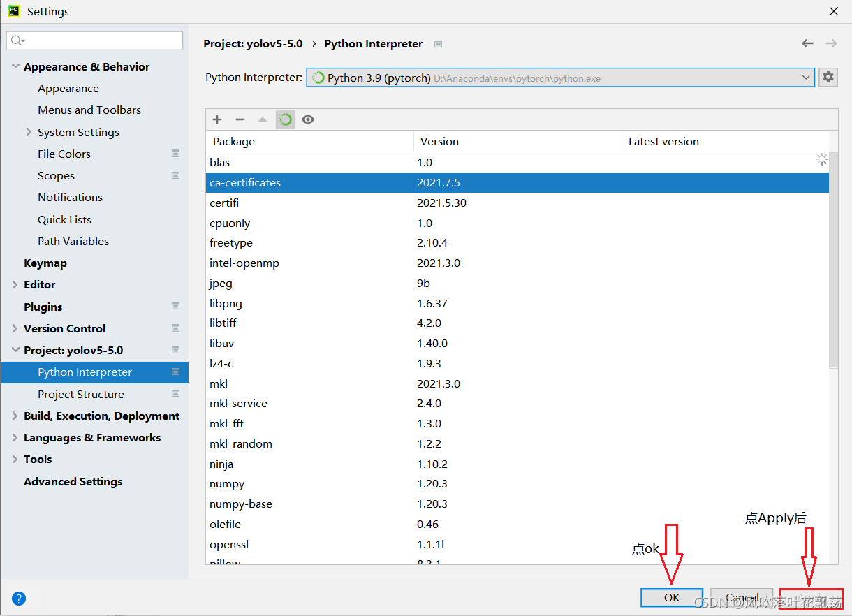Expand Build, Execution, Deployment section
852x616 pixels.
point(15,416)
